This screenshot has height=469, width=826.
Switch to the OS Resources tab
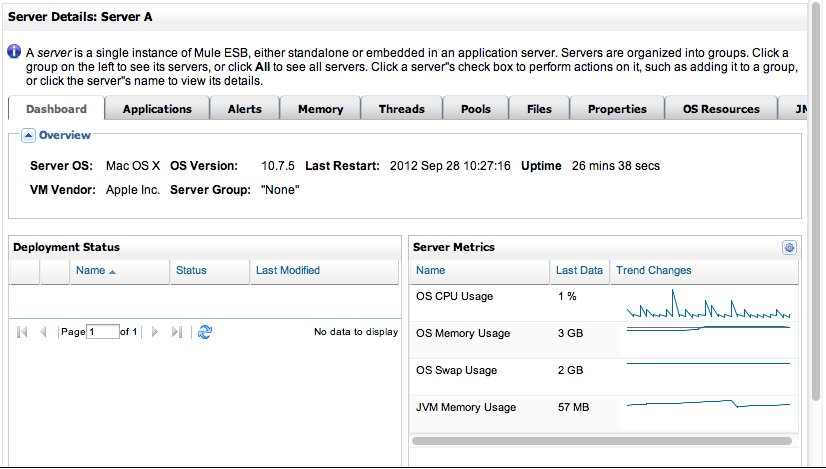[x=720, y=109]
